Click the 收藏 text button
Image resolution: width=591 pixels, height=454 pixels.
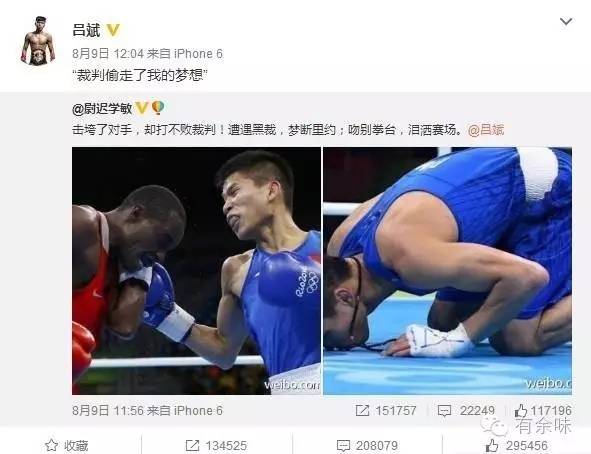[x=76, y=446]
